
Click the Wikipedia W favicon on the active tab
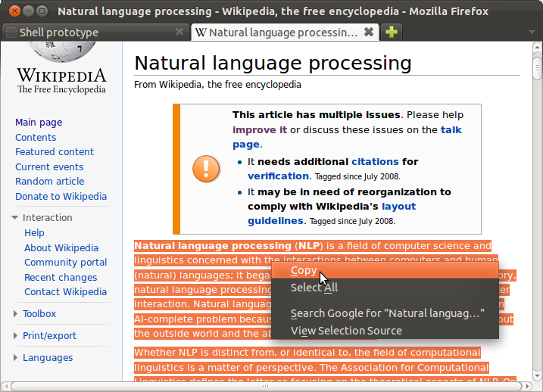(201, 33)
